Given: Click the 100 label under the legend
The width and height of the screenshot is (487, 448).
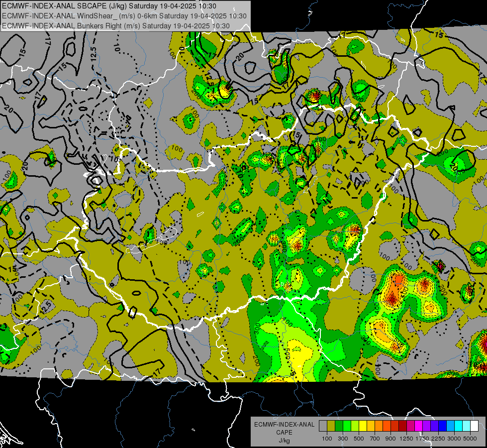Looking at the screenshot, I should point(327,439).
